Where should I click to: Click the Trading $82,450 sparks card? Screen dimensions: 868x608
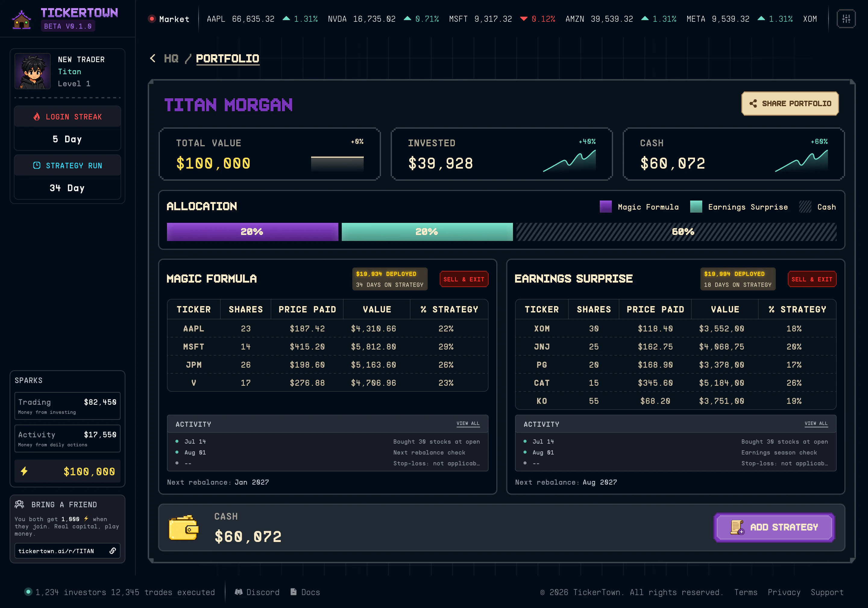[67, 406]
